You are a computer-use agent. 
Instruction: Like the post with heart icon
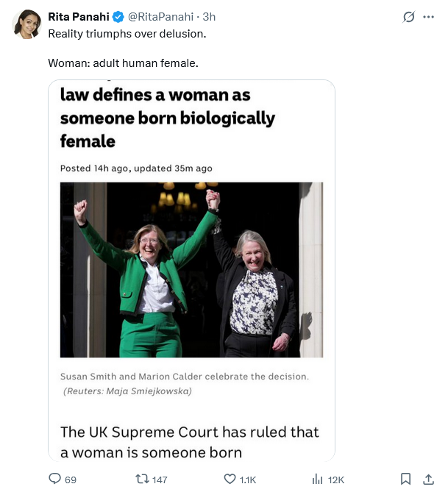coord(230,479)
